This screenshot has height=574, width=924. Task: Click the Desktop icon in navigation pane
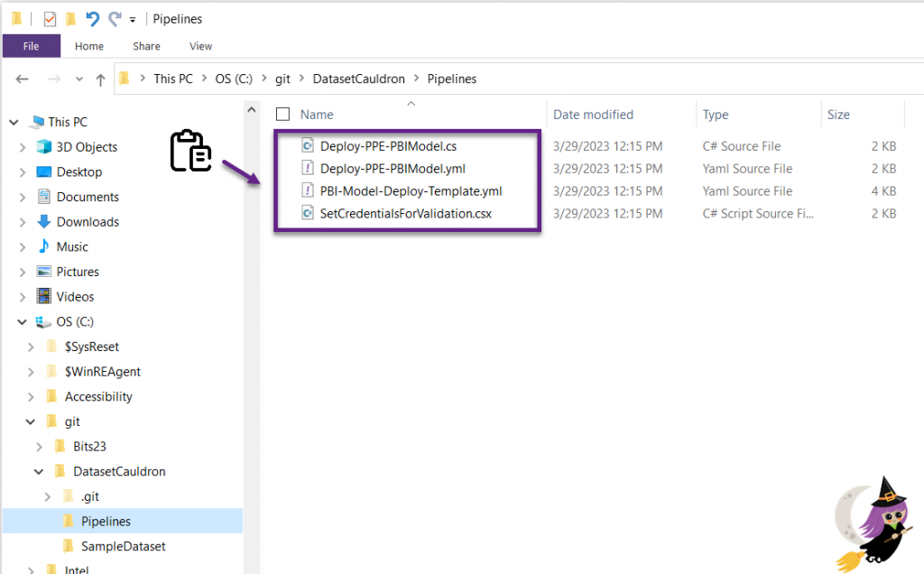tap(44, 171)
